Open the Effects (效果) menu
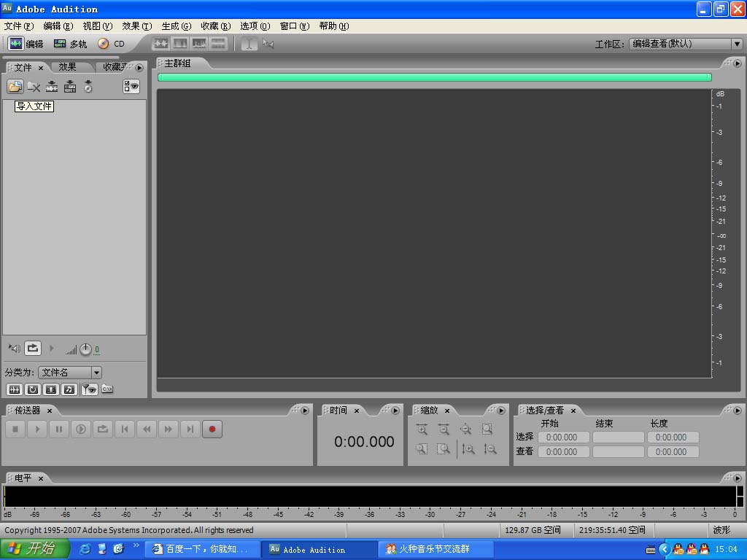This screenshot has height=560, width=747. (137, 26)
